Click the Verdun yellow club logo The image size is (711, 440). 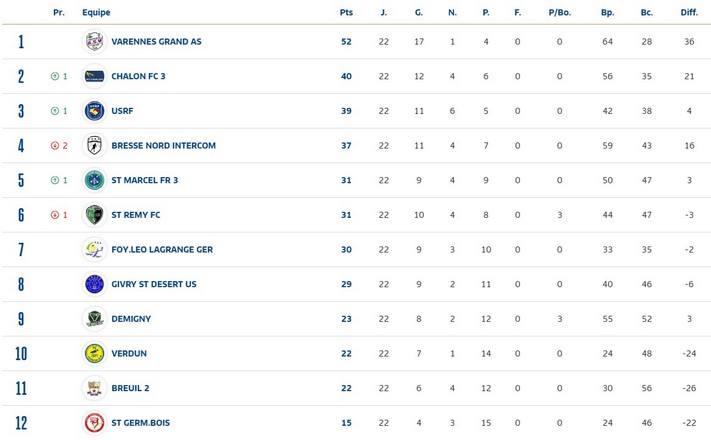coord(94,353)
